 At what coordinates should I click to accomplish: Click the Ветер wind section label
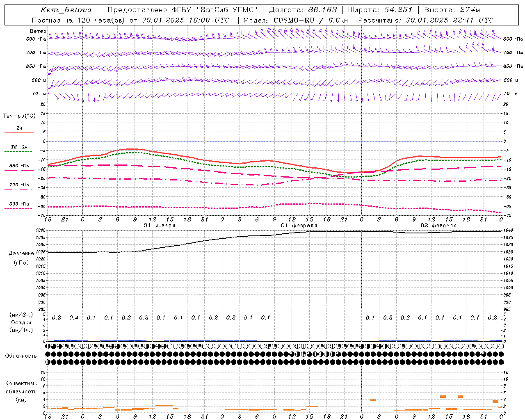38,31
